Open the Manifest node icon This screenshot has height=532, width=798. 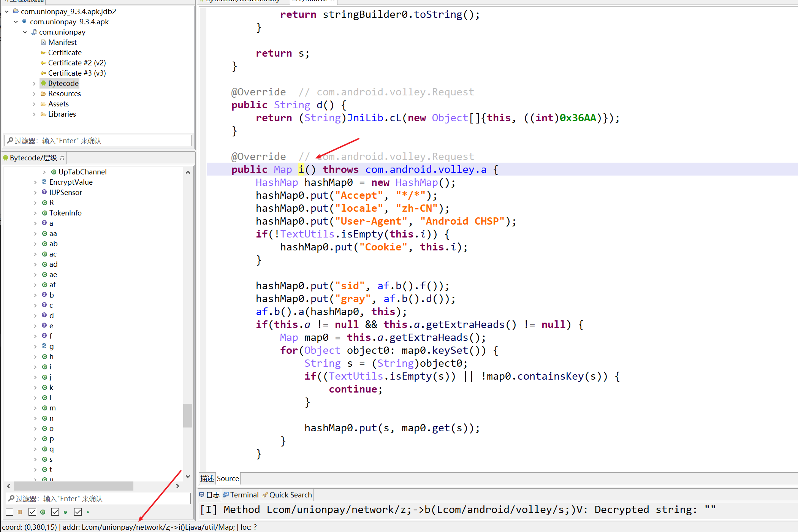click(x=43, y=42)
